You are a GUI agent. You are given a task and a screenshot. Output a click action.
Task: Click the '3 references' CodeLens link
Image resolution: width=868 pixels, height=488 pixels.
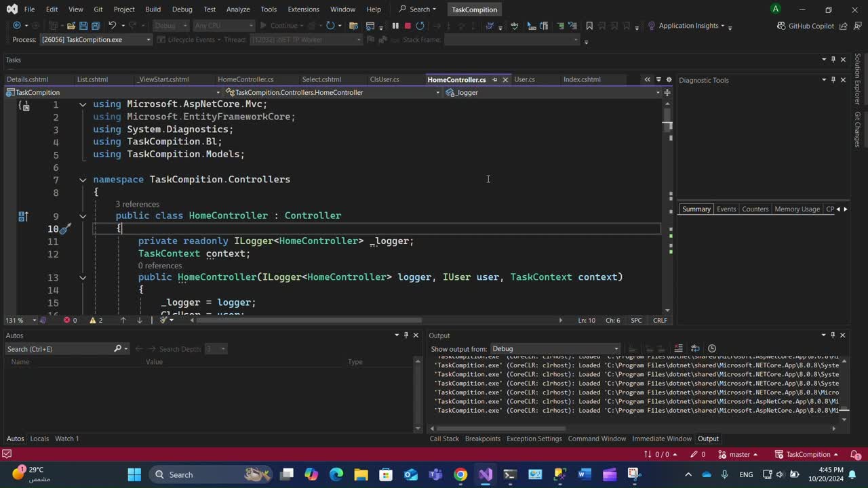tap(137, 204)
